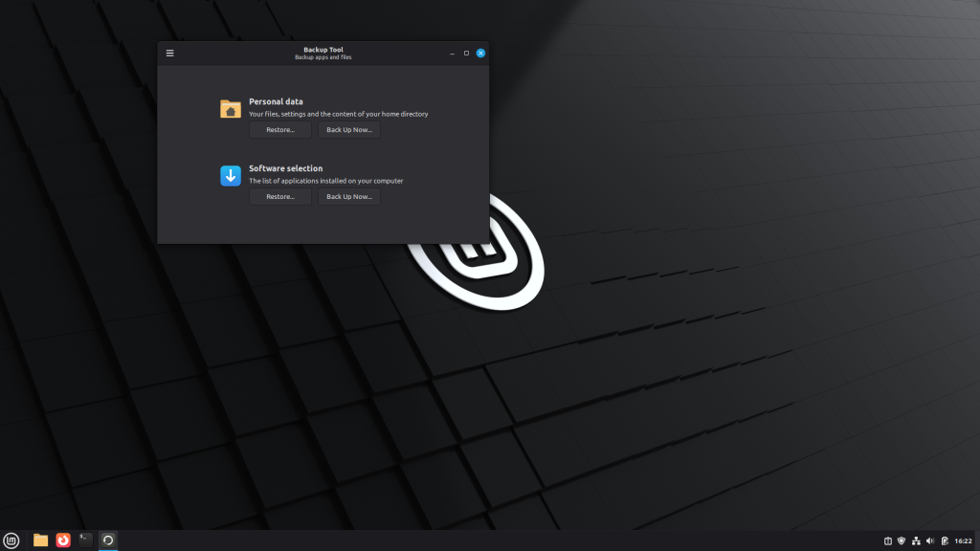
Task: Click Back Up Now for Personal data
Action: point(348,130)
